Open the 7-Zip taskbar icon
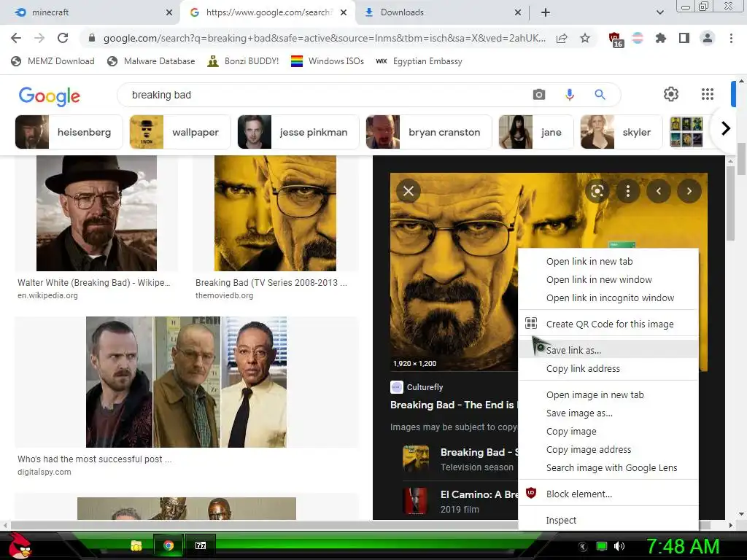This screenshot has height=560, width=747. 201,545
